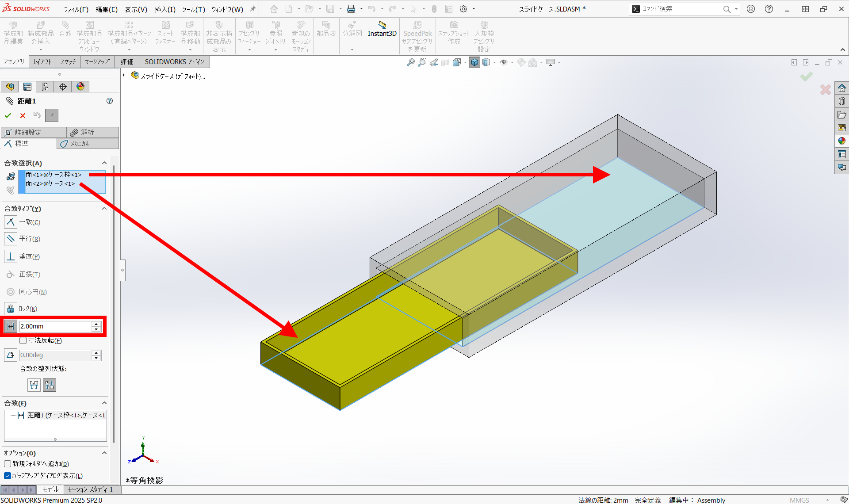The width and height of the screenshot is (849, 504).
Task: Switch to the モデル bottom tab
Action: point(50,489)
